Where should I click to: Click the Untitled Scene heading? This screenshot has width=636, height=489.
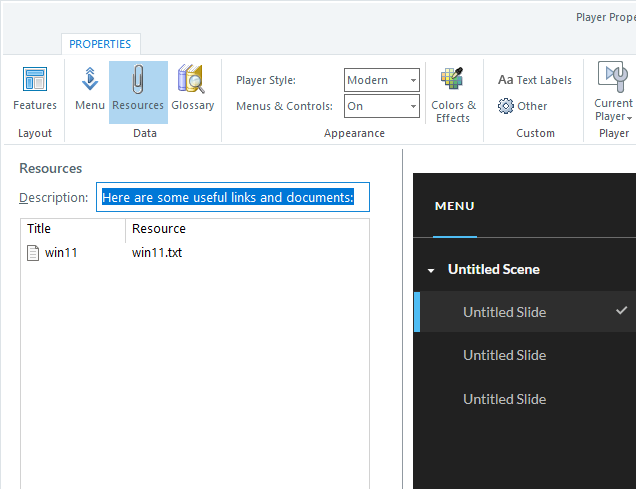tap(494, 269)
